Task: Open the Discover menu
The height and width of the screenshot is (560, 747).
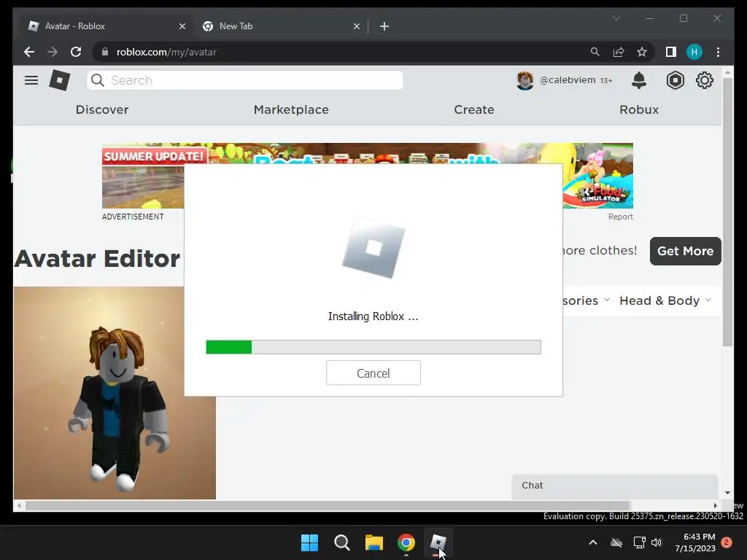Action: [102, 109]
